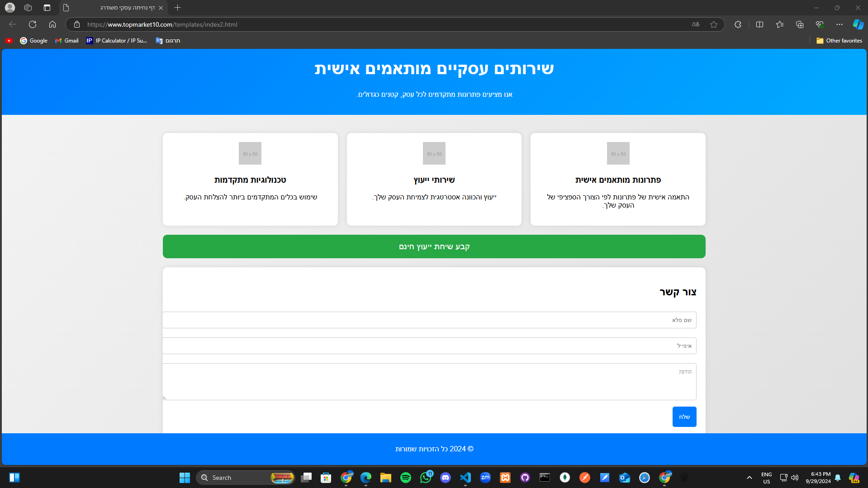
Task: Open the Widgets icon at taskbar start
Action: coord(14,478)
